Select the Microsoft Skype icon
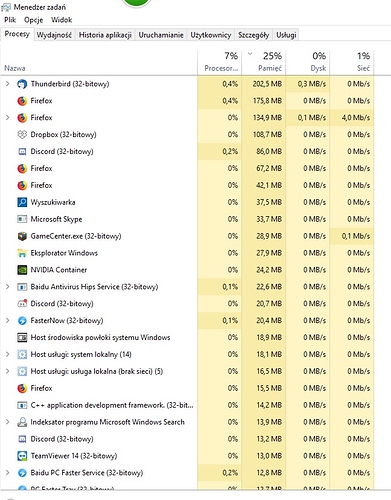This screenshot has height=500, width=391. coord(22,219)
